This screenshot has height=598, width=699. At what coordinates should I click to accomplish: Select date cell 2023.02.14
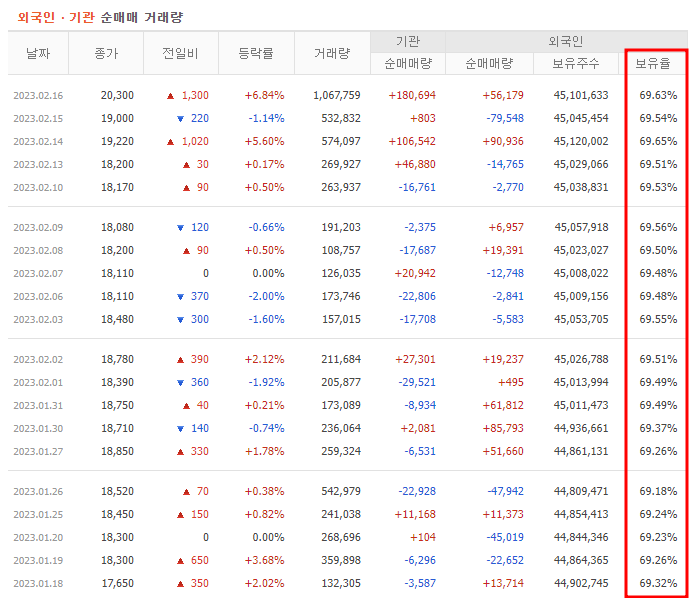38,142
